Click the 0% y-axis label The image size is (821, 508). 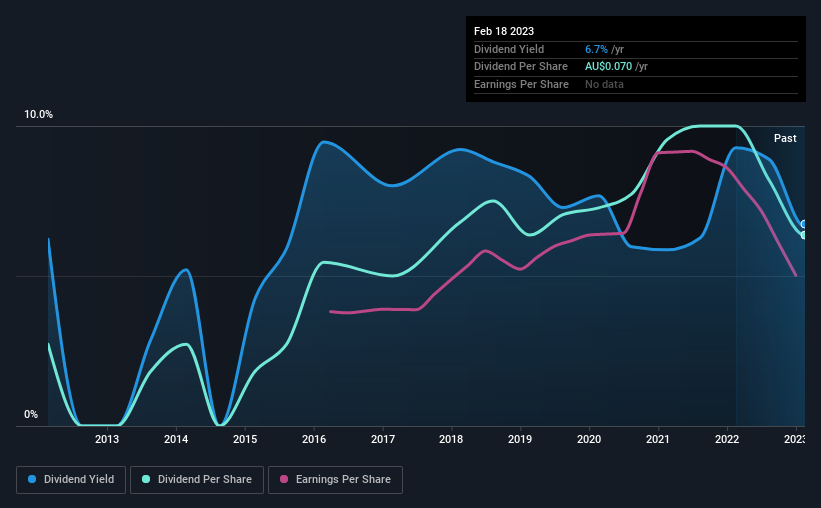point(31,414)
